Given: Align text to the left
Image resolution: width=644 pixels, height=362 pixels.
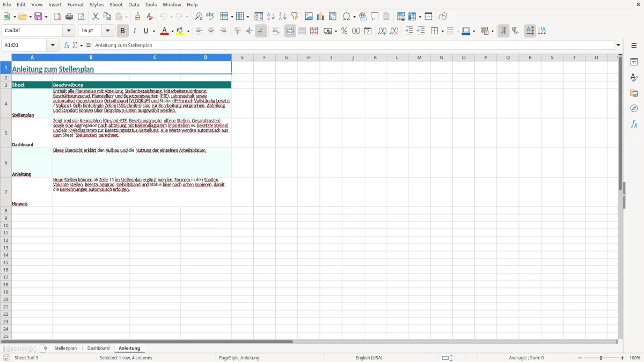Looking at the screenshot, I should coord(199,31).
